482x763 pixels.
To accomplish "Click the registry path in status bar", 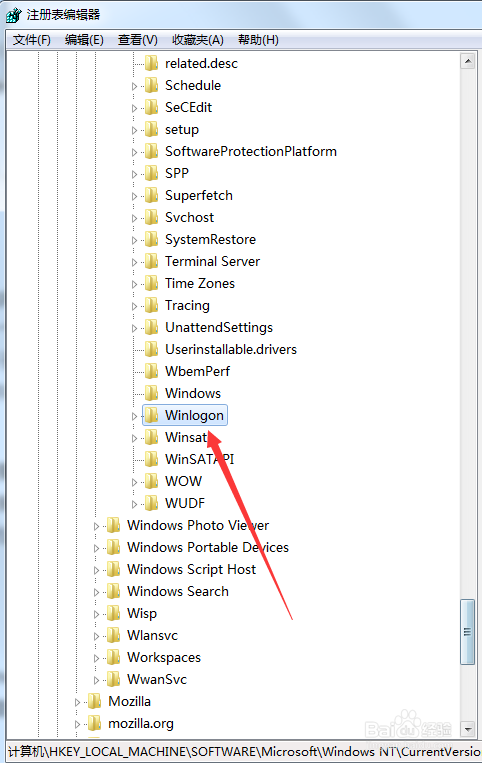I will 243,751.
